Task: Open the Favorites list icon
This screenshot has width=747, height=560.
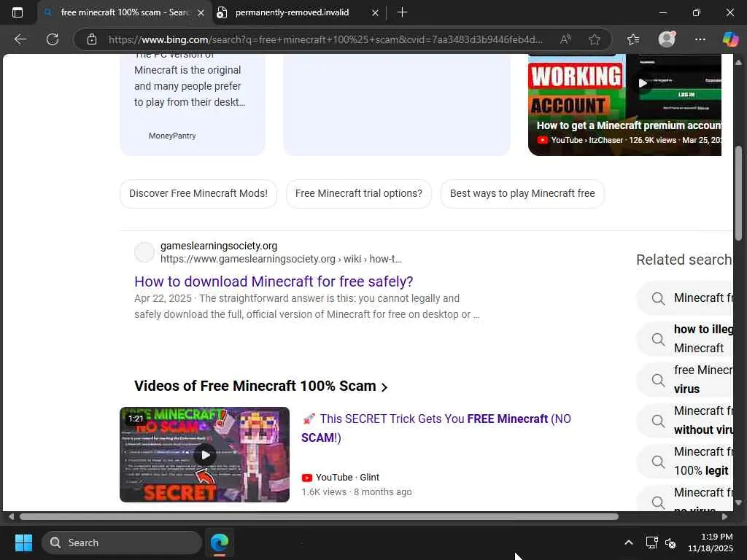Action: (x=633, y=39)
